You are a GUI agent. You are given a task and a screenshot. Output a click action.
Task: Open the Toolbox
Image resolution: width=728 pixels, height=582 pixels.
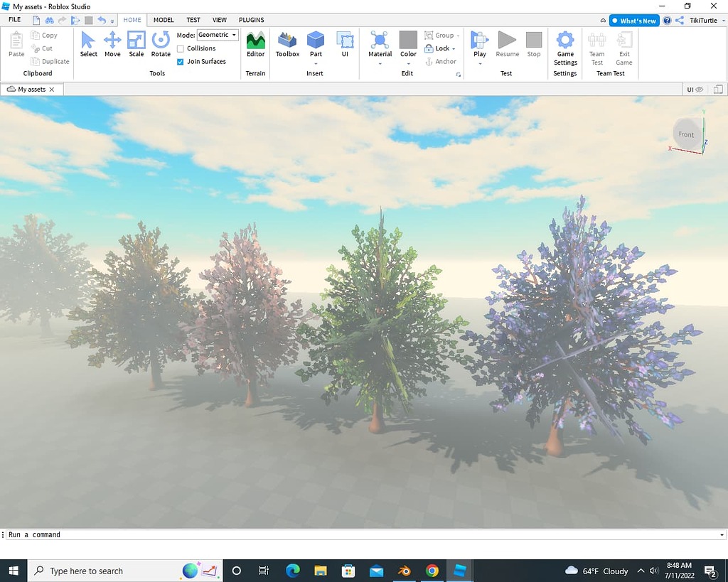coord(287,44)
